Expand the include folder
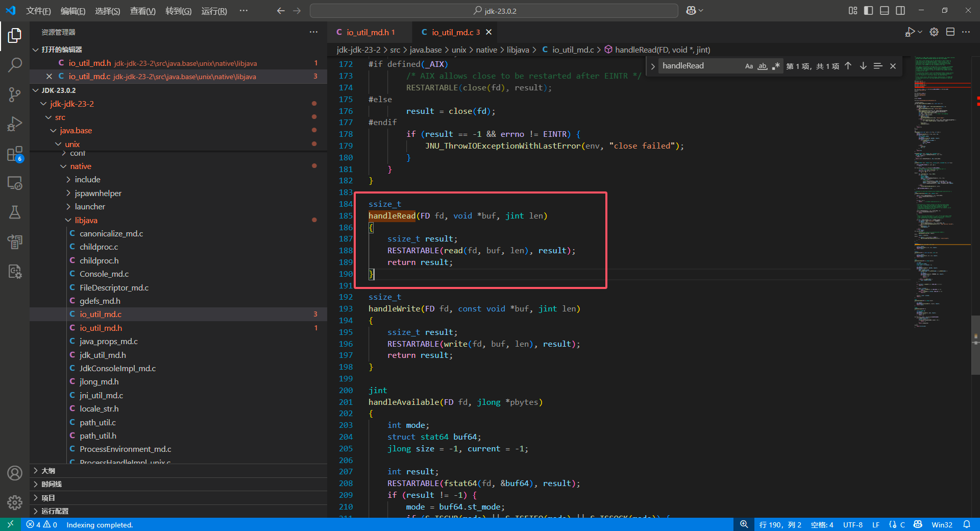Image resolution: width=980 pixels, height=531 pixels. pyautogui.click(x=87, y=180)
